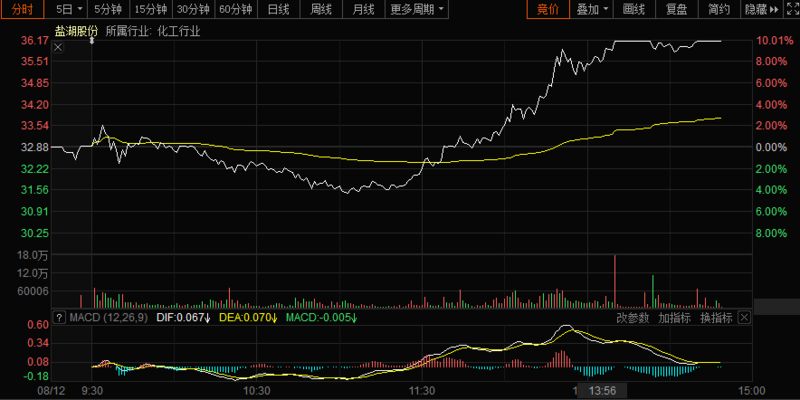Image resolution: width=800 pixels, height=400 pixels.
Task: Close the small X box below 36.17
Action: [x=57, y=47]
